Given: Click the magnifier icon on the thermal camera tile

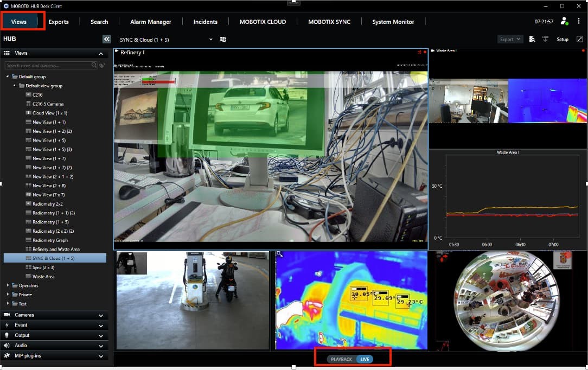Looking at the screenshot, I should (x=279, y=254).
